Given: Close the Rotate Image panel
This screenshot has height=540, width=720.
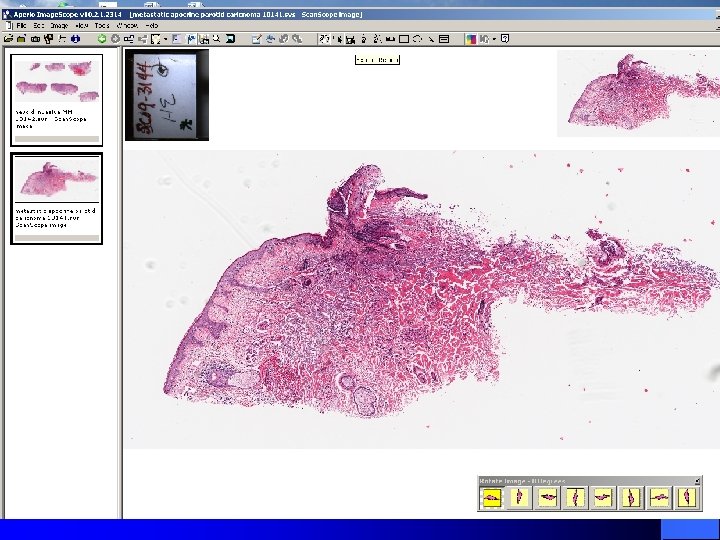Looking at the screenshot, I should click(x=697, y=481).
